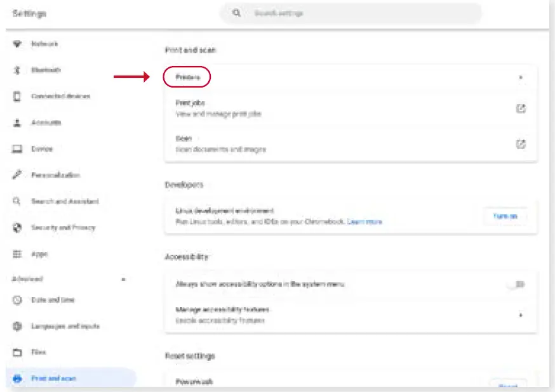Click the Connected devices phone icon

click(17, 96)
